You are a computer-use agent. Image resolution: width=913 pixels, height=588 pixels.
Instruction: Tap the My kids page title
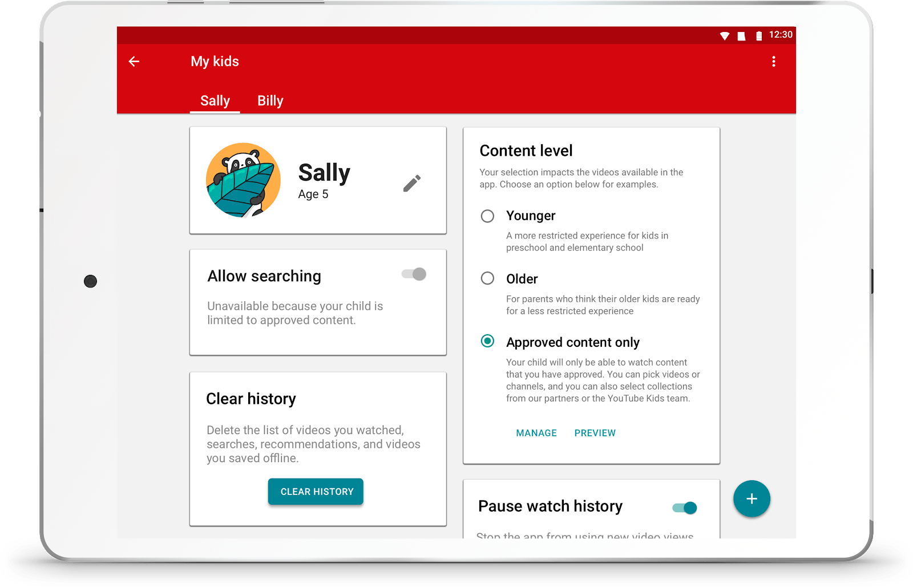pos(215,62)
